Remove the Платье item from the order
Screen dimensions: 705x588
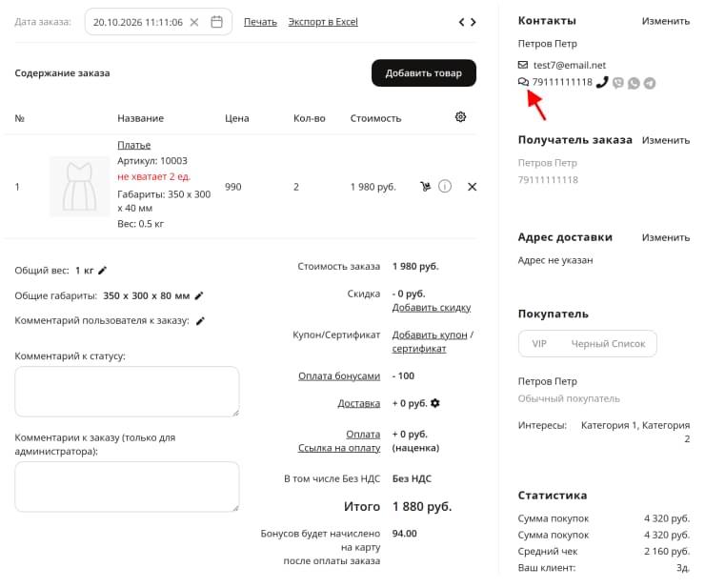[472, 187]
